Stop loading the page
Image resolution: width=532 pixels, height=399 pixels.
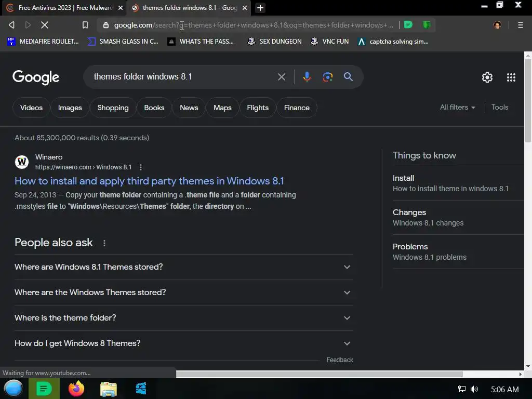45,25
